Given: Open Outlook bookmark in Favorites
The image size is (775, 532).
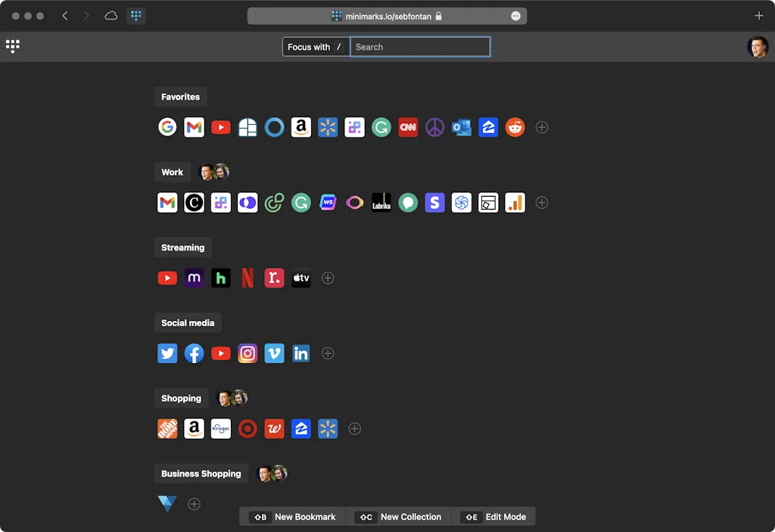Looking at the screenshot, I should 461,127.
